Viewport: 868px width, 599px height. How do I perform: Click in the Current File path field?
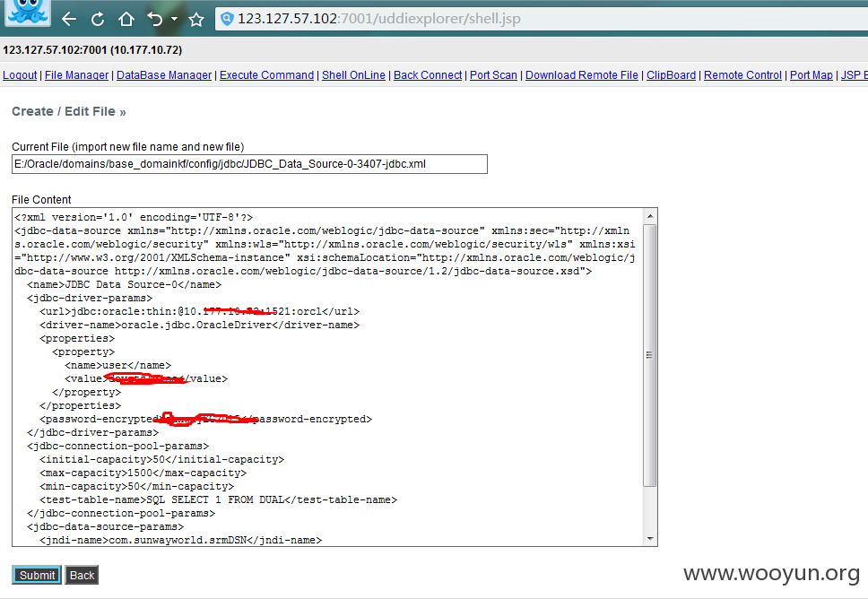[249, 164]
